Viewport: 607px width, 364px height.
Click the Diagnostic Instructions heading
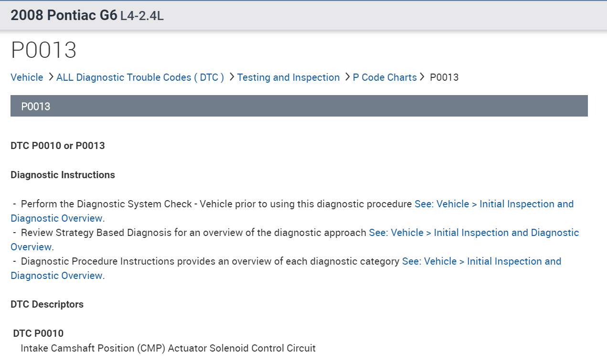pyautogui.click(x=63, y=175)
